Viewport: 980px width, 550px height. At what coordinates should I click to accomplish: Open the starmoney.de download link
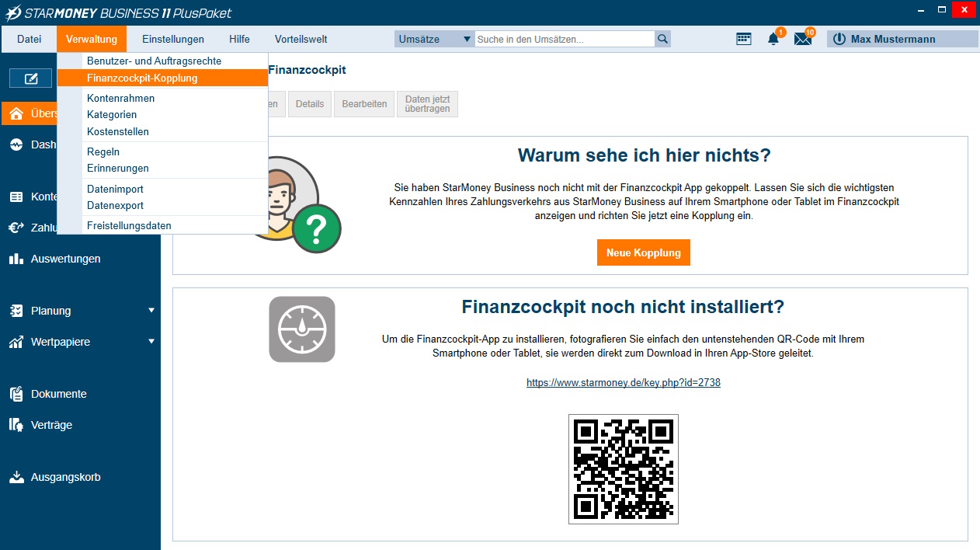point(623,383)
